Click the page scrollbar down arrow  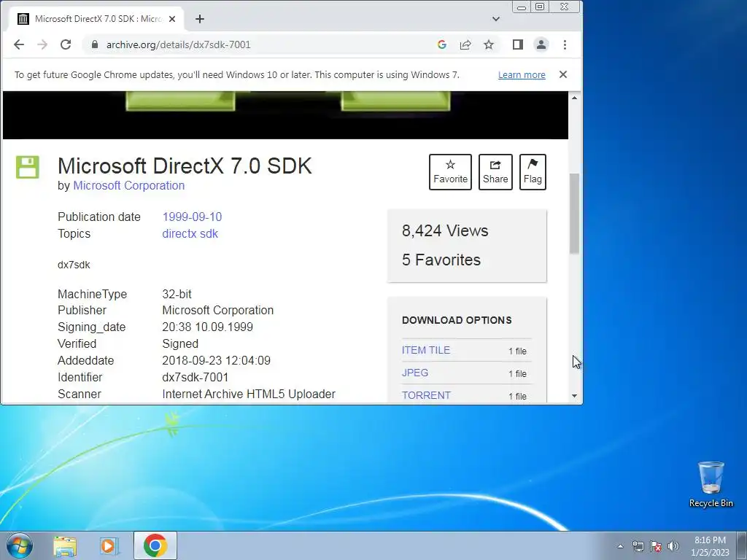575,396
